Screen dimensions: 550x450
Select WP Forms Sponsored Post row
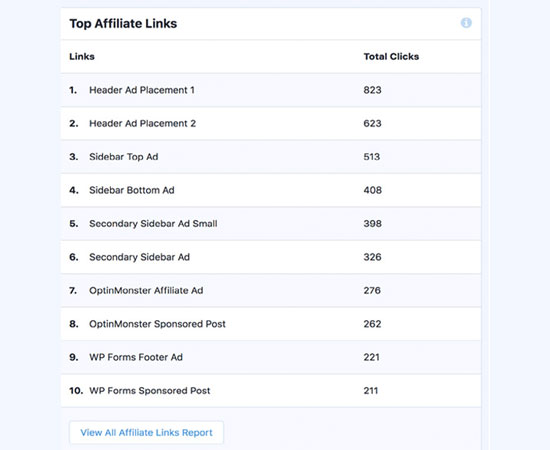point(270,391)
